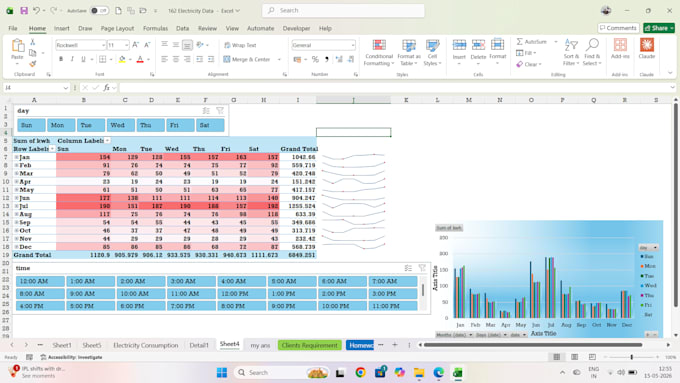The width and height of the screenshot is (680, 383).
Task: Open the font color picker
Action: 148,59
